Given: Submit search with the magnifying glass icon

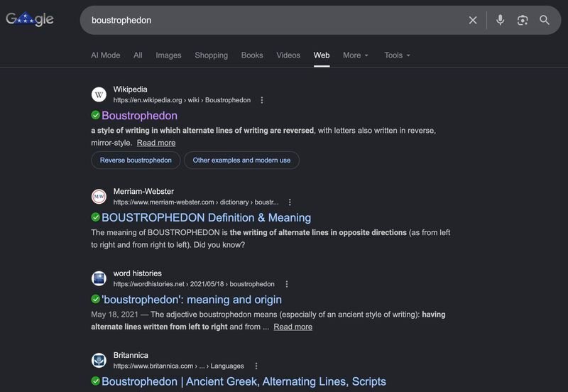Looking at the screenshot, I should coord(545,20).
